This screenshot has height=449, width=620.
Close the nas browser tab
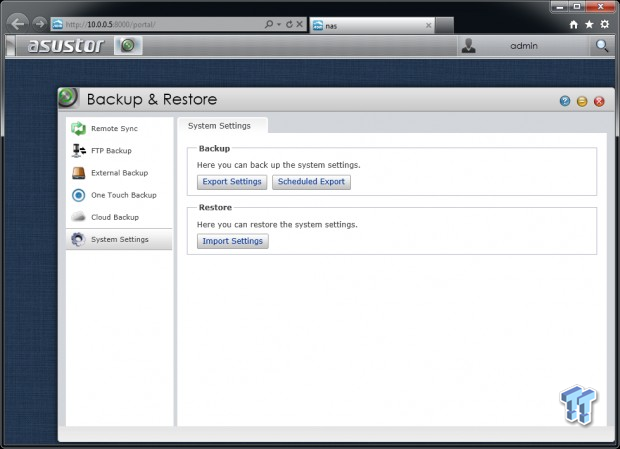(x=428, y=26)
